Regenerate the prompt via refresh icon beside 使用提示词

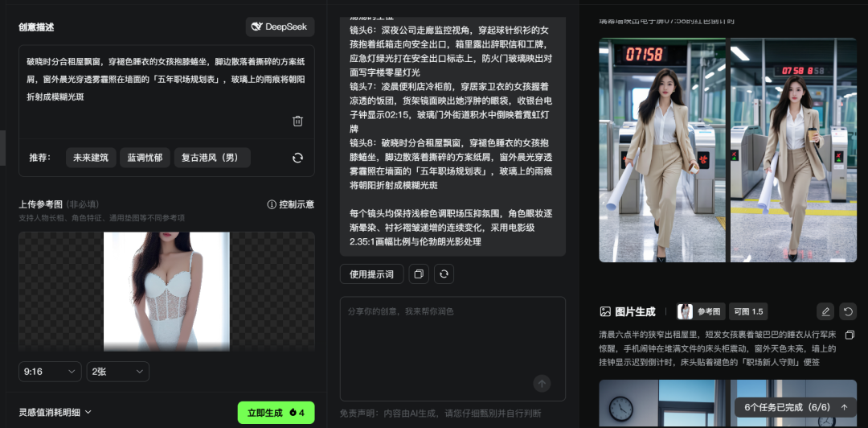pos(444,274)
